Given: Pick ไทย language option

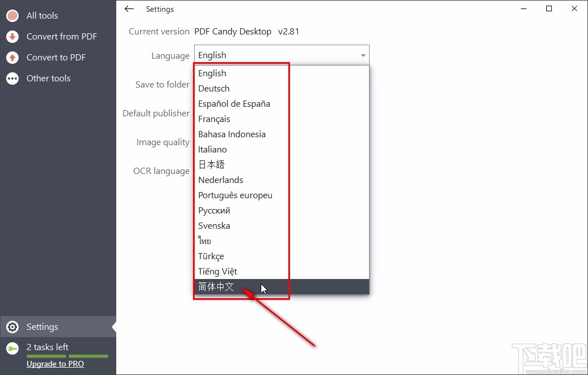Looking at the screenshot, I should point(282,241).
